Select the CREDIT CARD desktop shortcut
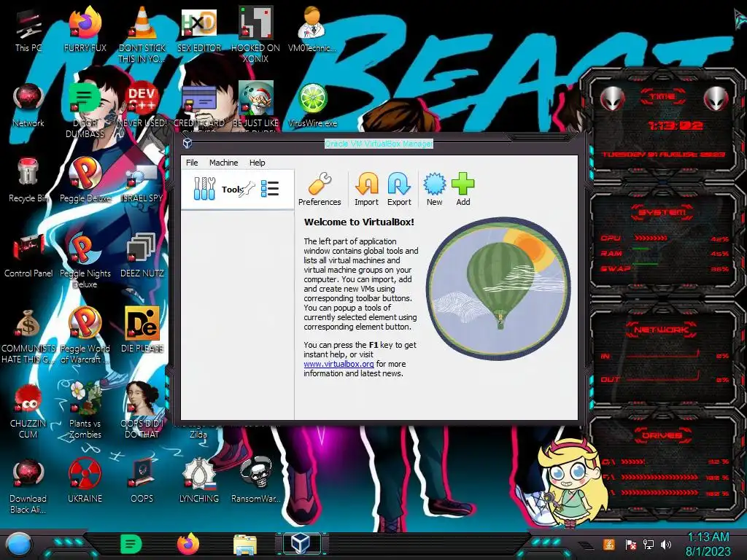The width and height of the screenshot is (747, 560). pyautogui.click(x=199, y=107)
